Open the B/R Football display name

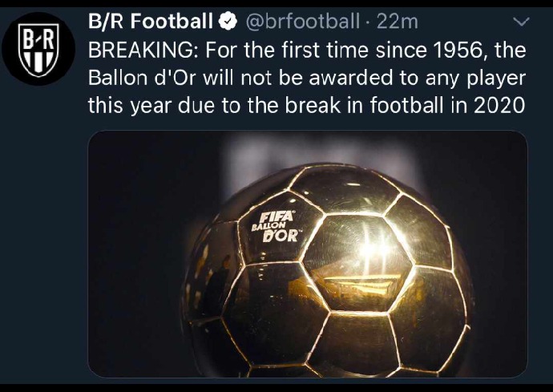click(150, 21)
